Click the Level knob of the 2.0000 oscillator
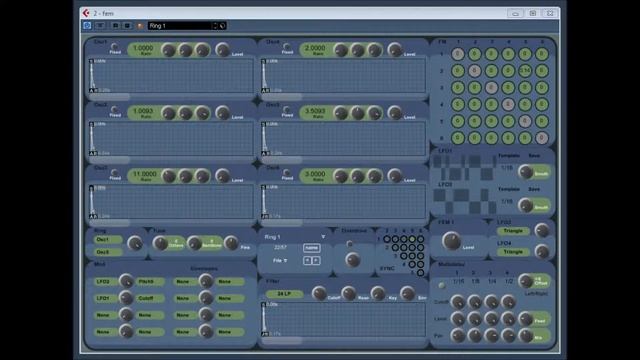 pos(395,50)
